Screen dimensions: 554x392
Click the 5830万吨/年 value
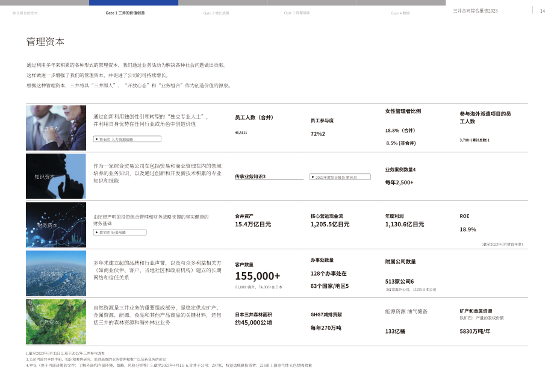(x=475, y=331)
